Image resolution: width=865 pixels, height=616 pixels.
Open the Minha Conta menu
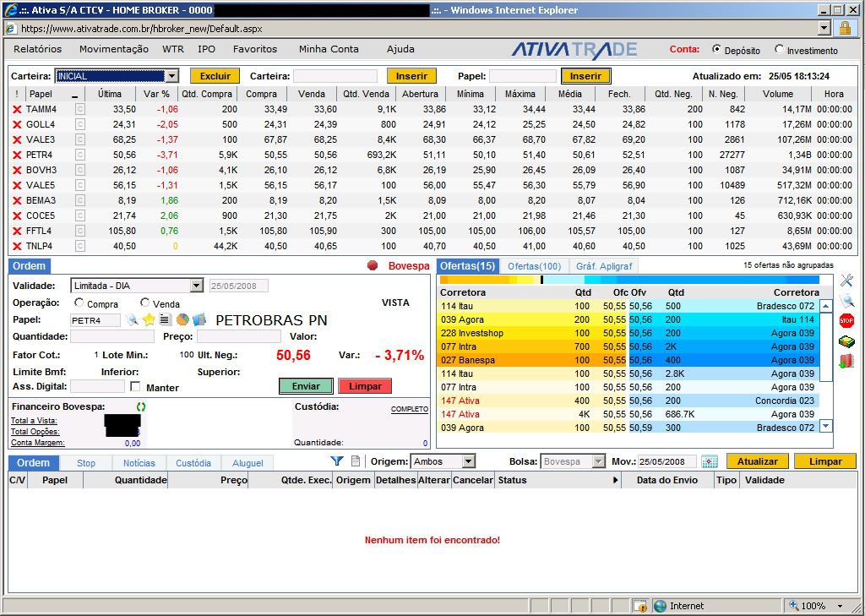coord(329,49)
